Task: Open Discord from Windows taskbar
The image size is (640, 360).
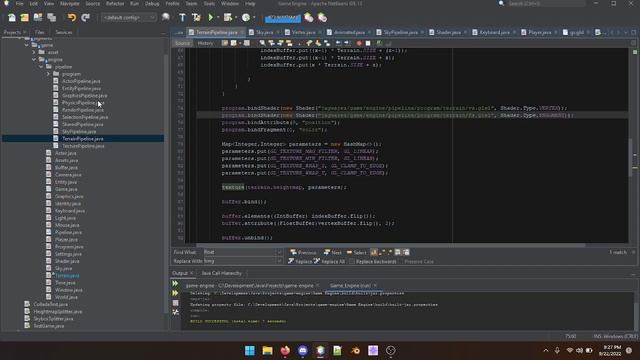Action: [x=303, y=351]
